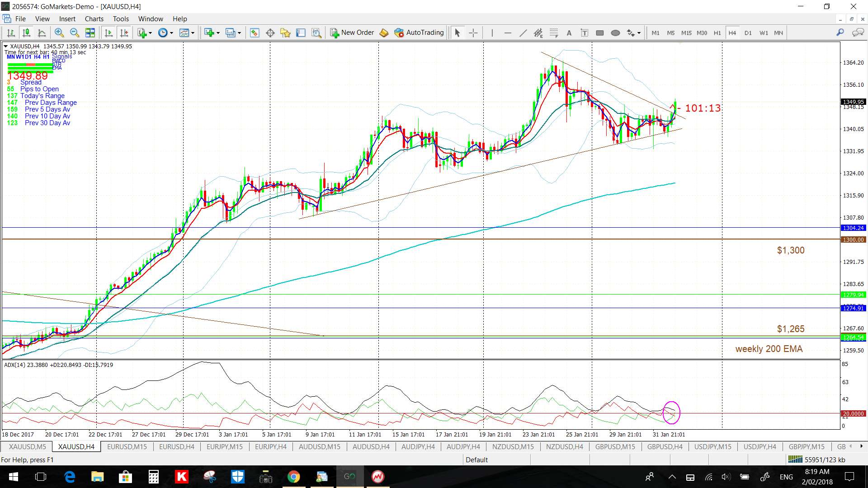Open the View menu

[x=42, y=19]
